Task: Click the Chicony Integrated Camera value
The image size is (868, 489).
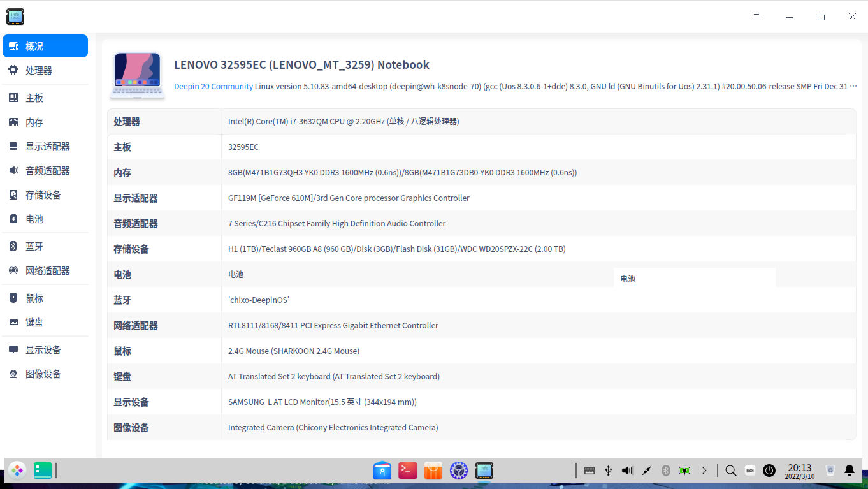Action: (333, 427)
